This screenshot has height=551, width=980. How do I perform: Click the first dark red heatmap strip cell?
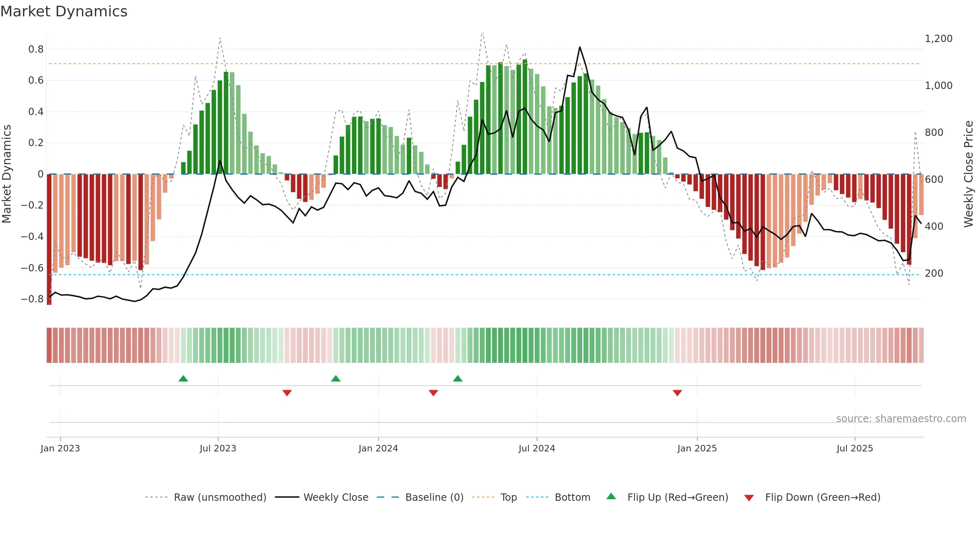(49, 345)
